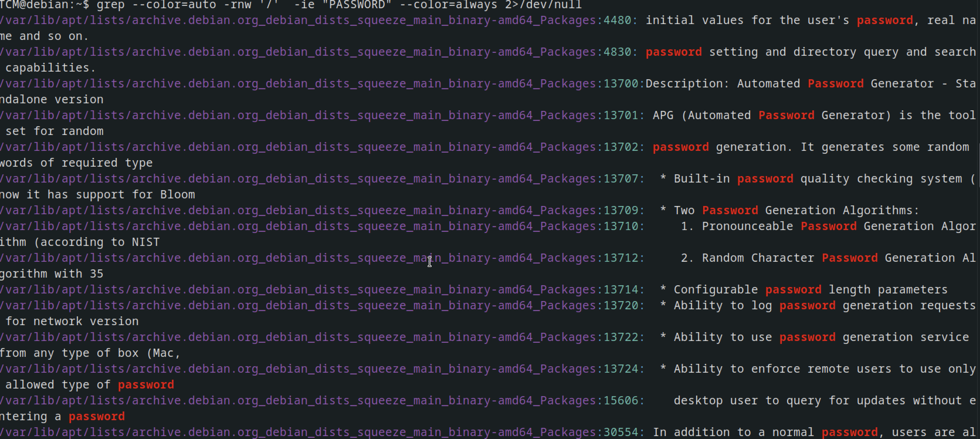Click the "Description:" label on line 13700
The height and width of the screenshot is (439, 980).
[x=688, y=84]
